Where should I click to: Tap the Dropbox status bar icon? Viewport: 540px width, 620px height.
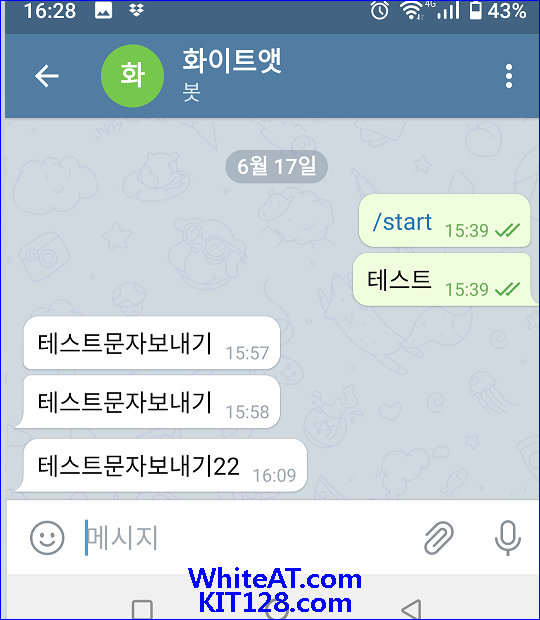136,11
